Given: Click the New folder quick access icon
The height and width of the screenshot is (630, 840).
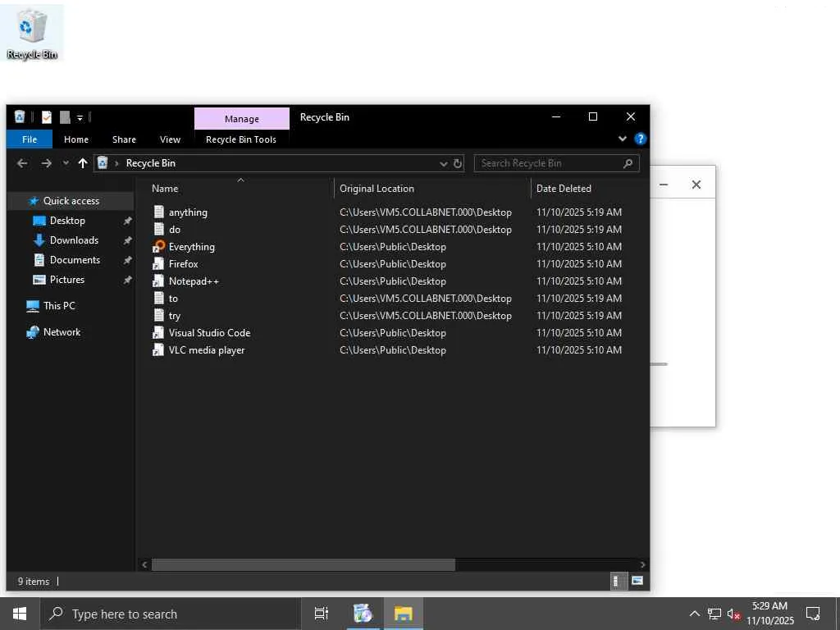Looking at the screenshot, I should click(x=65, y=116).
